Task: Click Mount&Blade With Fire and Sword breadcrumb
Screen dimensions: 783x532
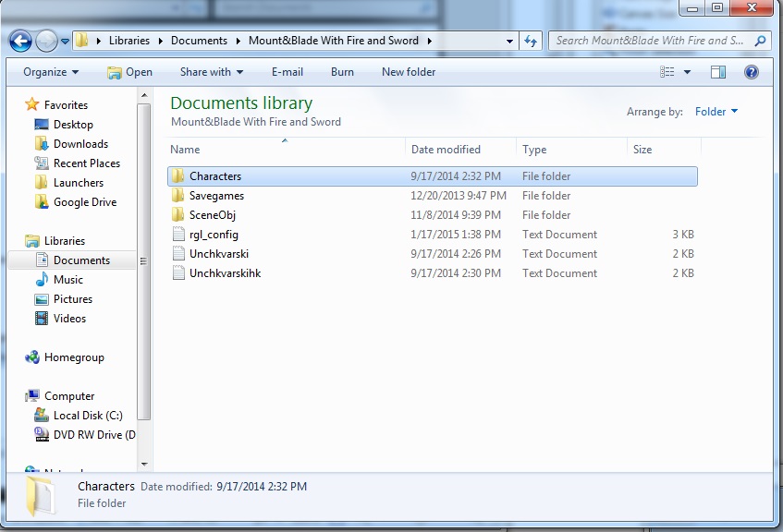Action: pyautogui.click(x=334, y=41)
